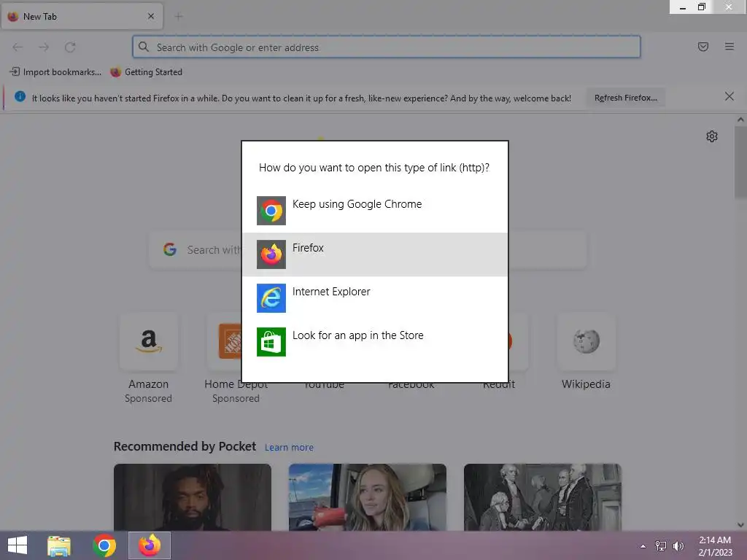747x560 pixels.
Task: Open a new tab with plus button
Action: coord(179,17)
